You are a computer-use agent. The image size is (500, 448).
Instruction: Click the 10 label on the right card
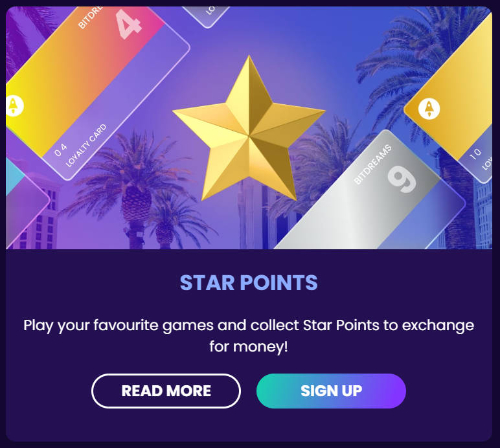pyautogui.click(x=476, y=153)
